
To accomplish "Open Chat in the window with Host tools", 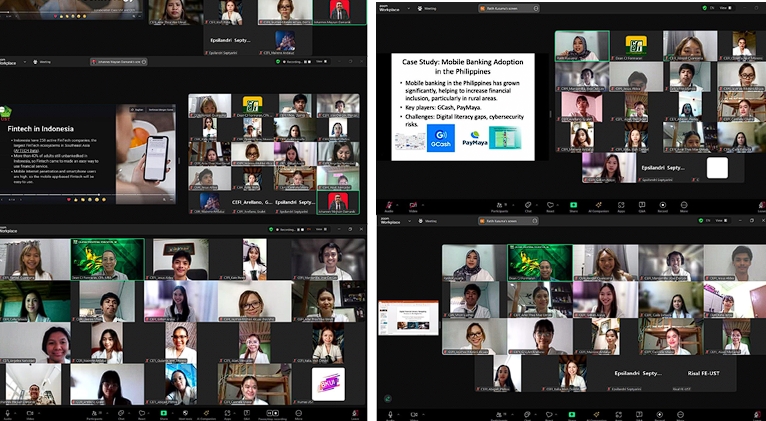I will pos(121,413).
